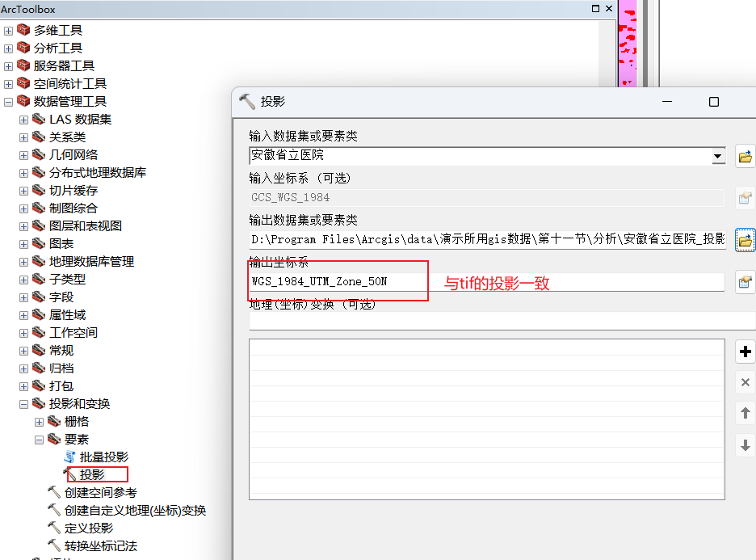Viewport: 756px width, 560px height.
Task: Close the ArcToolbox panel
Action: point(608,9)
